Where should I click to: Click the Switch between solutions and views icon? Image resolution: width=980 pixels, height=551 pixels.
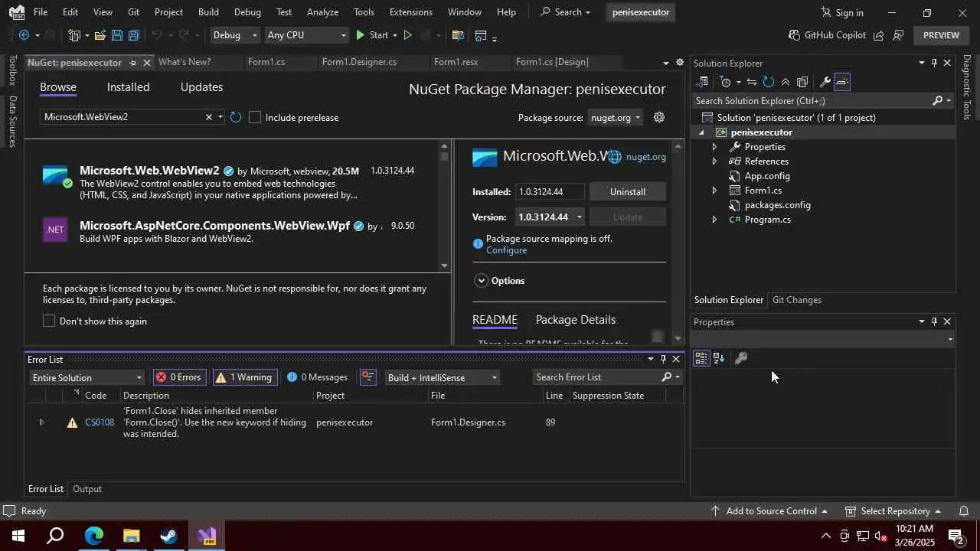703,82
